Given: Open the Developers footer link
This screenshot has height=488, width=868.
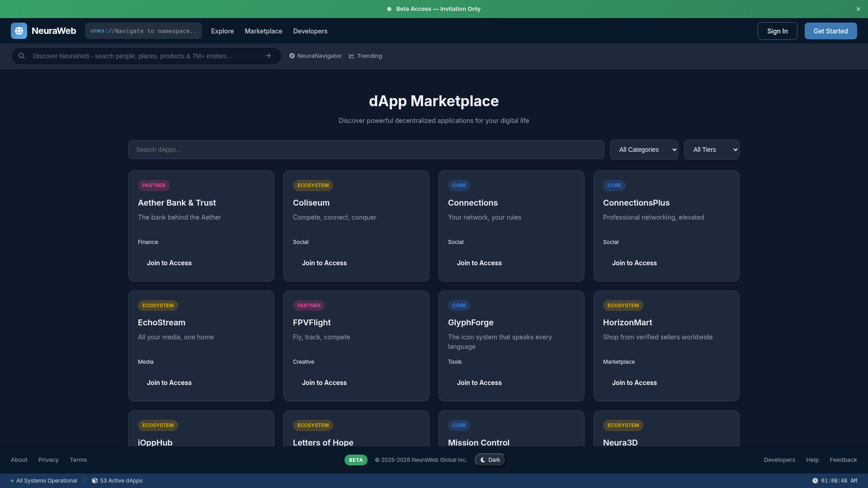Looking at the screenshot, I should (779, 460).
